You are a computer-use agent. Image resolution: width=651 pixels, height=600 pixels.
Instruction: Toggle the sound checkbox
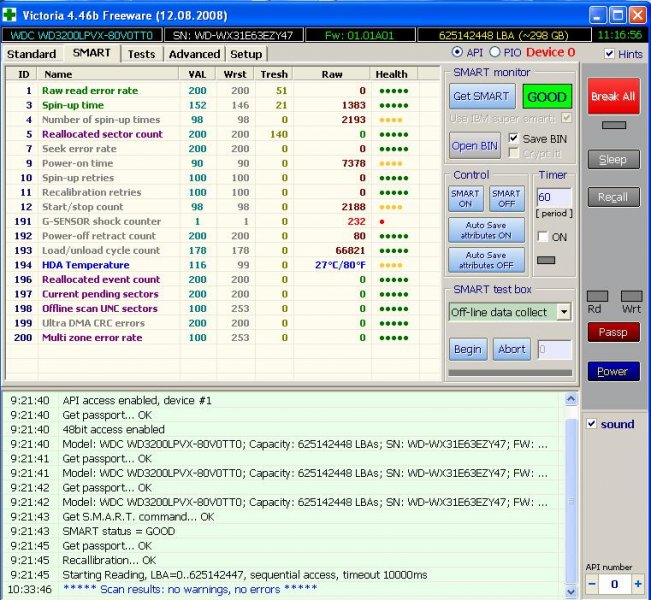[x=591, y=424]
